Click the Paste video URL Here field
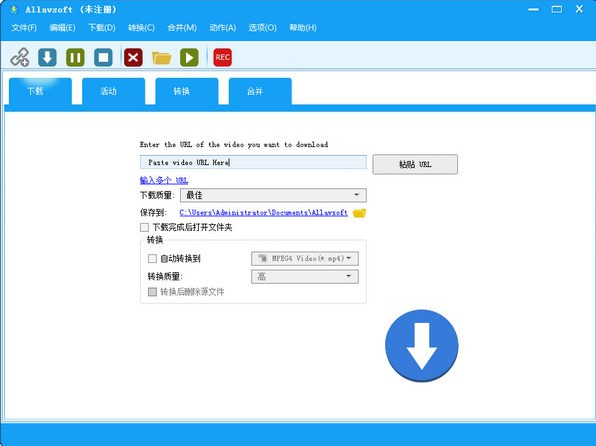596x446 pixels. [x=253, y=162]
